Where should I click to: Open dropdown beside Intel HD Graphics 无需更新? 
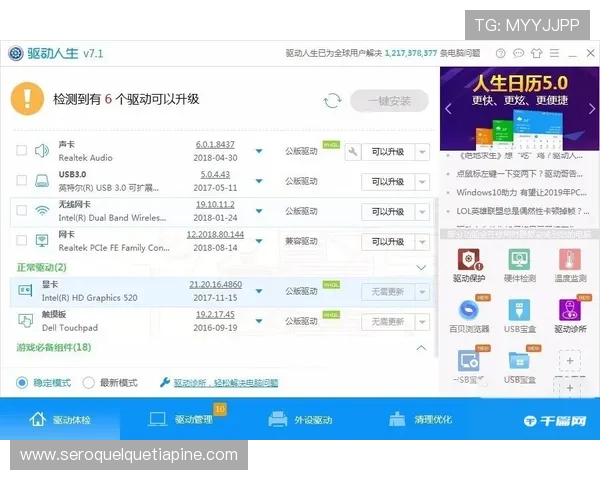(422, 292)
